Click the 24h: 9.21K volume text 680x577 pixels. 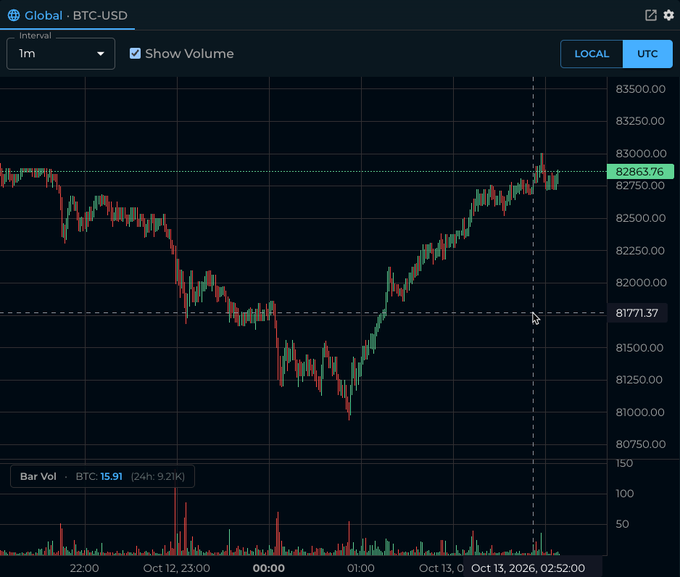point(158,476)
